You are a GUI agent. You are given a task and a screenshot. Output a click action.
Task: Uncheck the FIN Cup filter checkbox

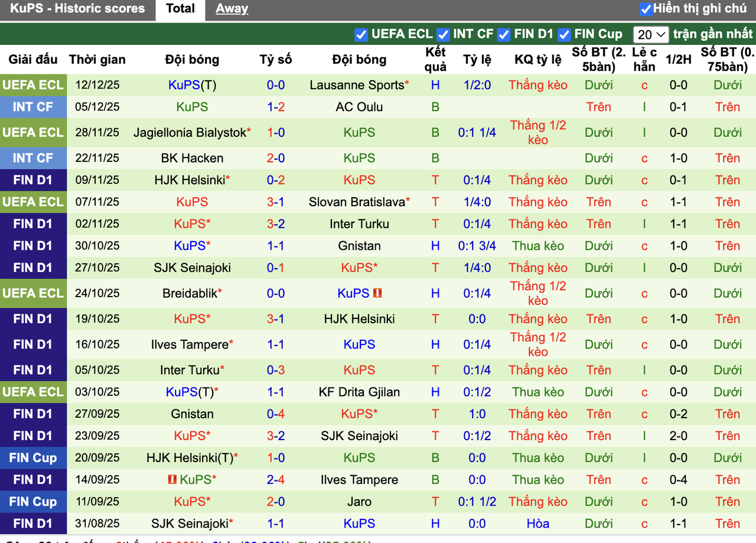(564, 35)
